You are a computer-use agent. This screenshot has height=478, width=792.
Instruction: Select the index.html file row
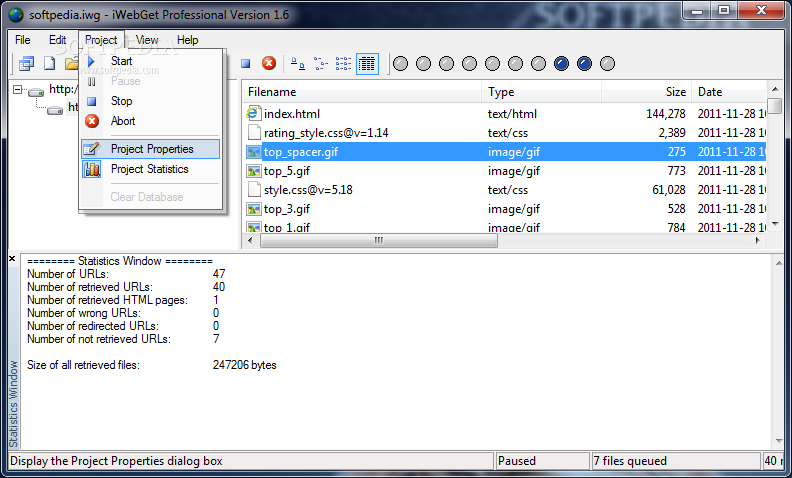[x=505, y=114]
